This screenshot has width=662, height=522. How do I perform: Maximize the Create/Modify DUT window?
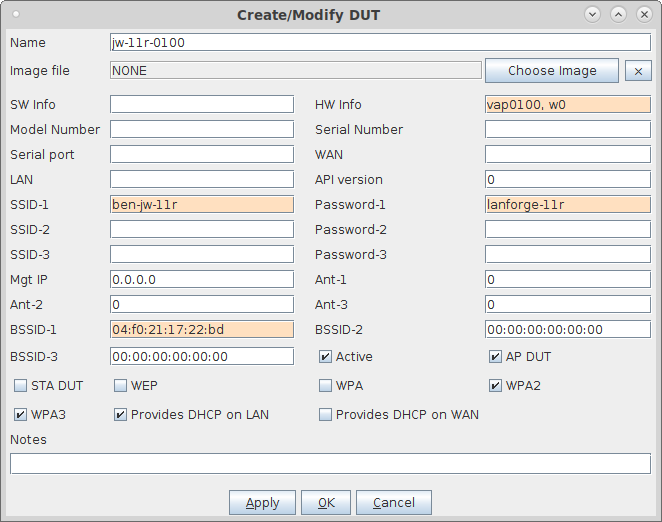tap(618, 14)
